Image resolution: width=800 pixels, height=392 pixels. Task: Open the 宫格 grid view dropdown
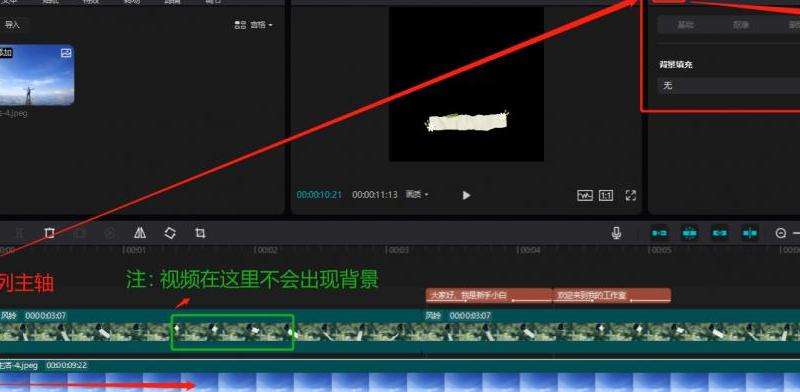tap(254, 24)
